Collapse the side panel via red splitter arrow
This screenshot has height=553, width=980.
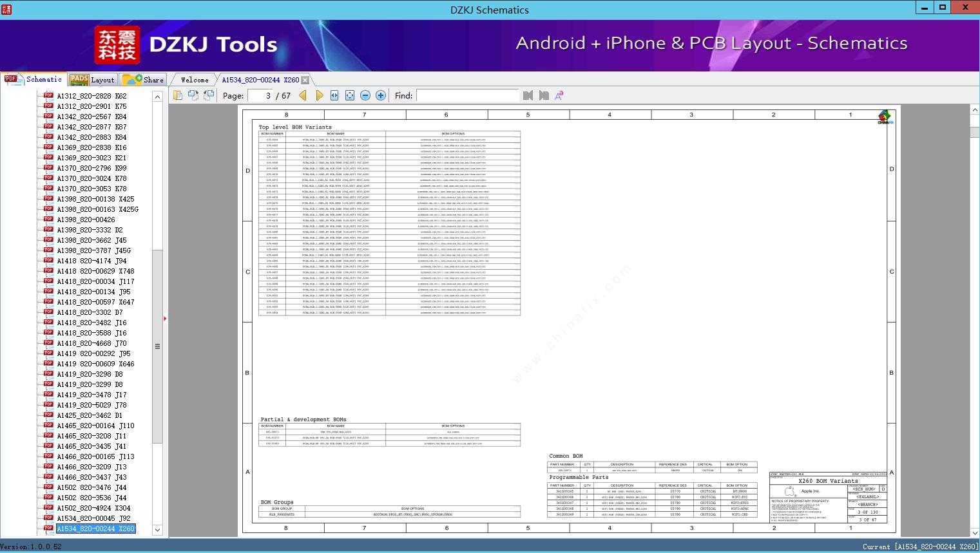(165, 318)
